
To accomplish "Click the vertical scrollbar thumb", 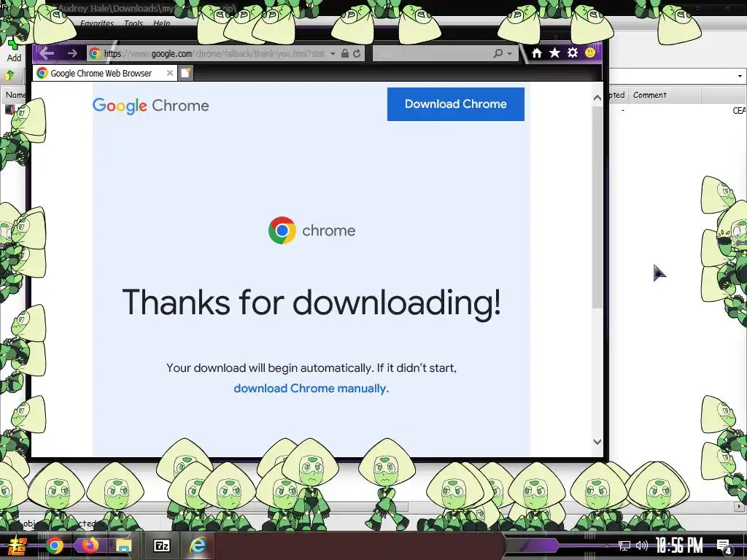I will (597, 207).
